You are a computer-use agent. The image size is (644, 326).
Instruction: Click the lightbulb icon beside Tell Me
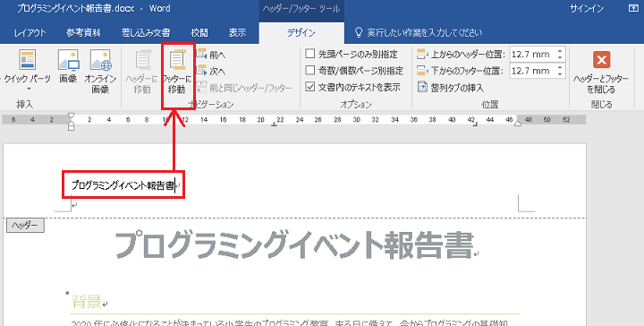(x=359, y=32)
